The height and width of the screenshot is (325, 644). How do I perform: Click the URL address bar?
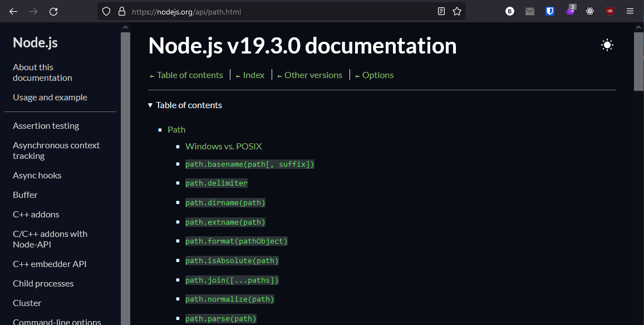[x=281, y=12]
